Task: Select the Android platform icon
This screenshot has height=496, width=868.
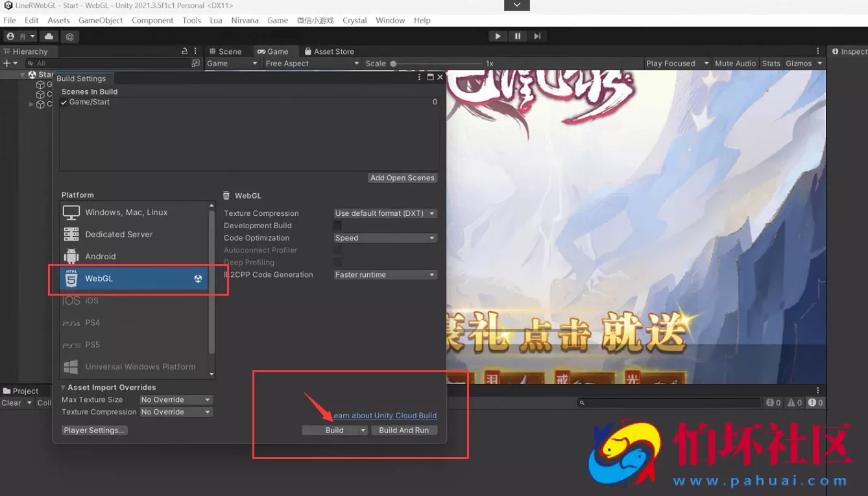Action: 71,256
